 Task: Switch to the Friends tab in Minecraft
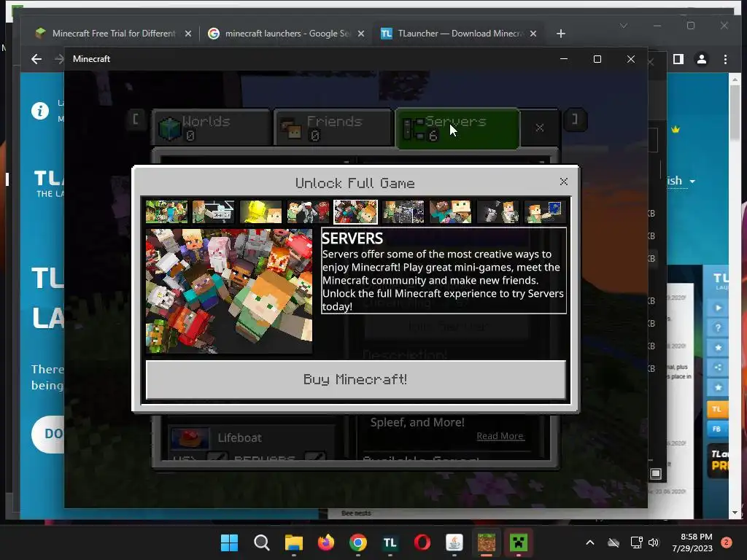[333, 128]
